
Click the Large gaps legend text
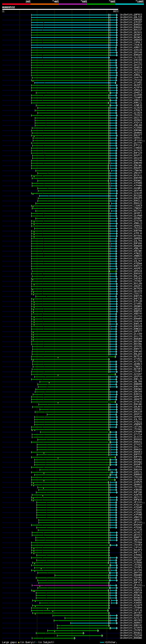point(28,642)
